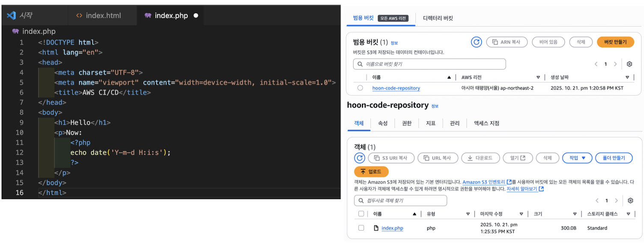The image size is (644, 244).
Task: Open object table settings gear
Action: click(630, 200)
